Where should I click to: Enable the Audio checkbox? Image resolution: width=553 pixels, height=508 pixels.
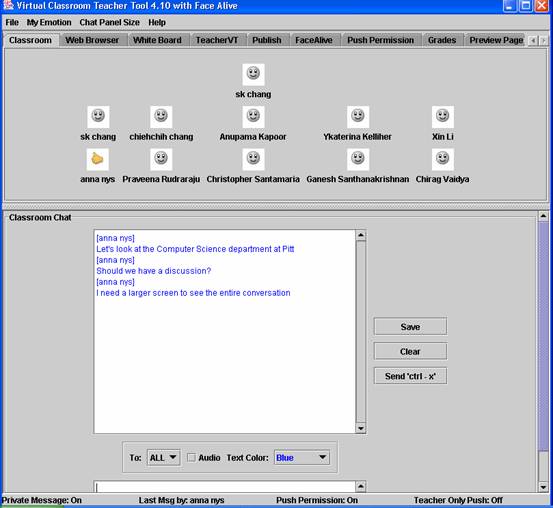click(191, 458)
